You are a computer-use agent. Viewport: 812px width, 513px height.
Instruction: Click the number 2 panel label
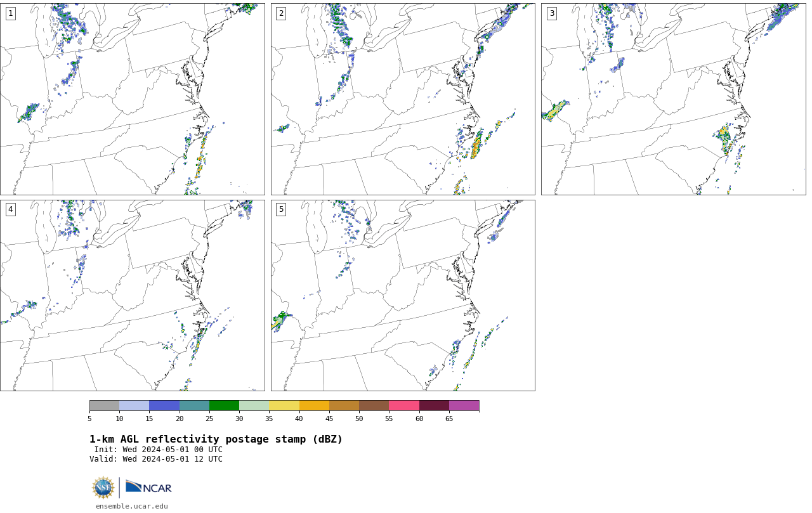[281, 13]
